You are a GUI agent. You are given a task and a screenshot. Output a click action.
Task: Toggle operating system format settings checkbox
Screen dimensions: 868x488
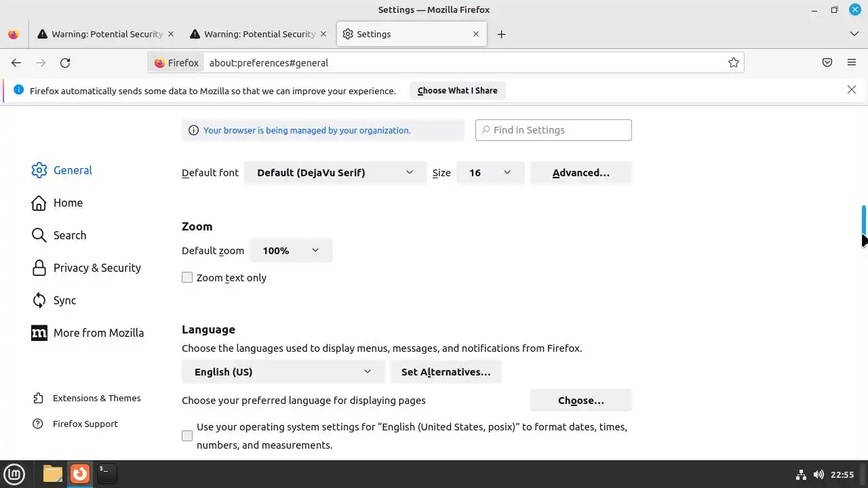click(187, 436)
